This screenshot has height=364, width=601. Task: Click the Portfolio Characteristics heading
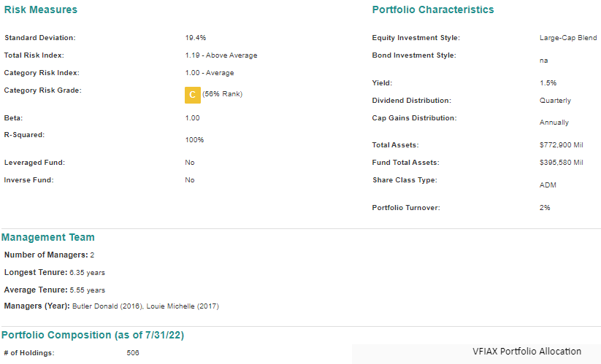coord(432,9)
